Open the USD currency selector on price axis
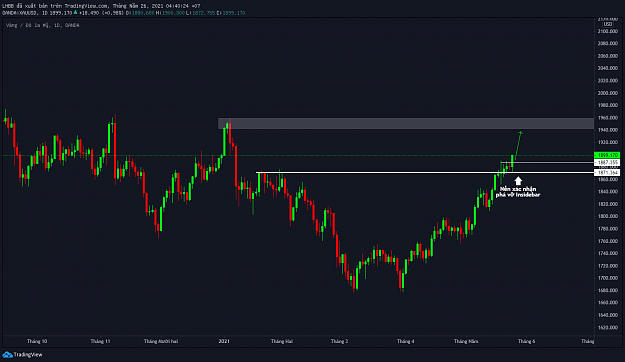 608,24
